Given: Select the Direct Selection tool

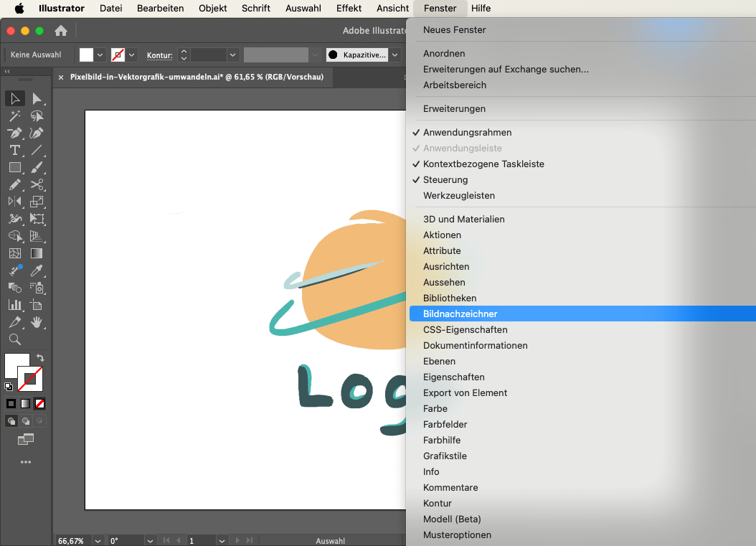Looking at the screenshot, I should coord(37,98).
